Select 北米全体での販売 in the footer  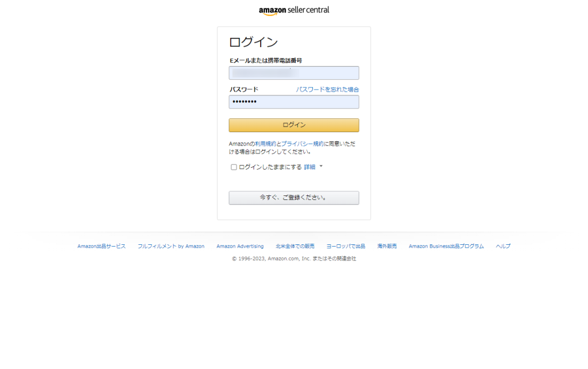[295, 247]
